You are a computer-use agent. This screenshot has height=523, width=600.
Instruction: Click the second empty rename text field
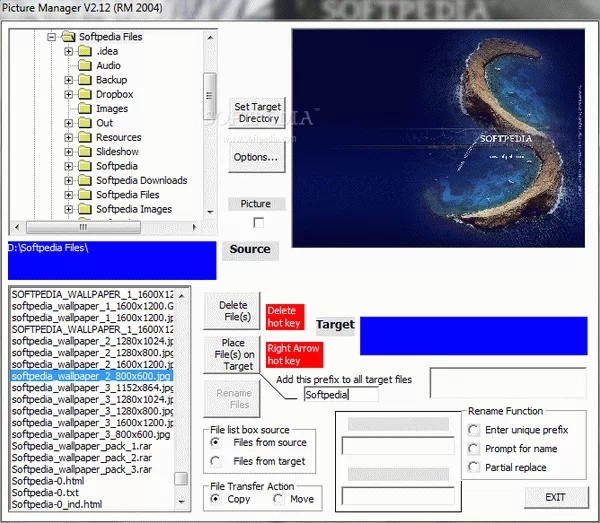point(398,496)
